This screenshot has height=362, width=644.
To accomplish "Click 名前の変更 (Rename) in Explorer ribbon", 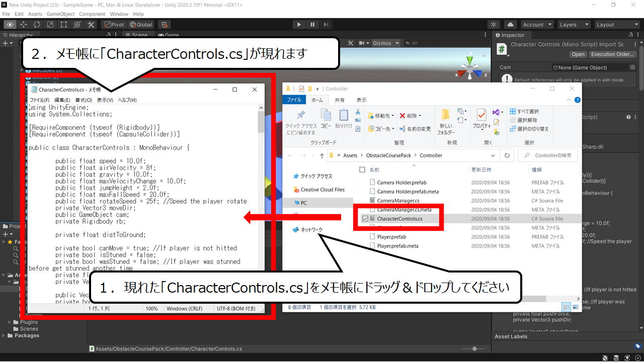I will pos(415,129).
